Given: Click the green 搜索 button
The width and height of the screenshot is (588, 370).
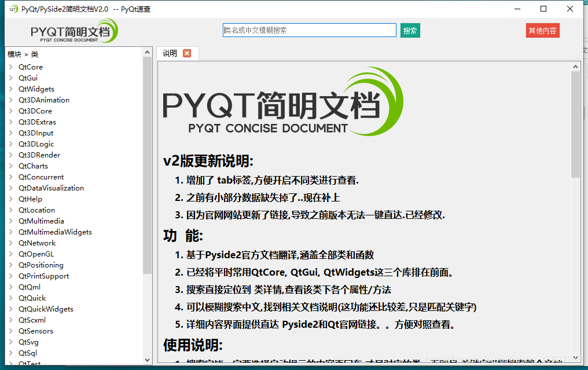Looking at the screenshot, I should click(410, 30).
